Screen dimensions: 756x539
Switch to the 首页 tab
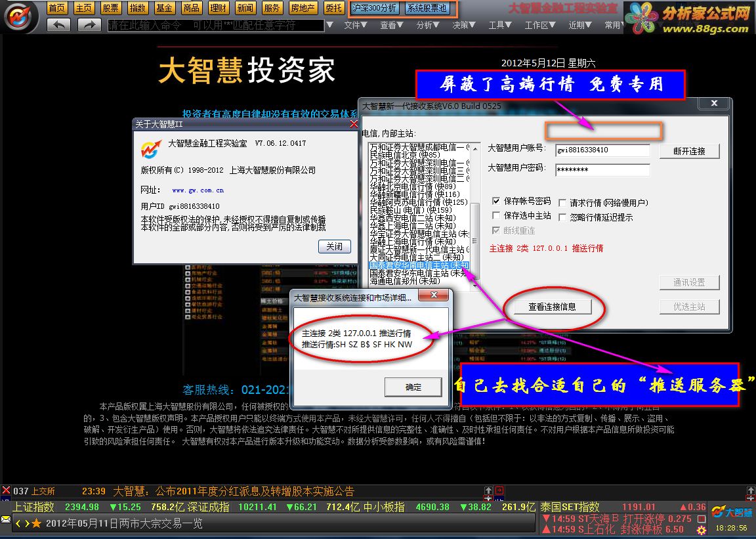pyautogui.click(x=57, y=8)
